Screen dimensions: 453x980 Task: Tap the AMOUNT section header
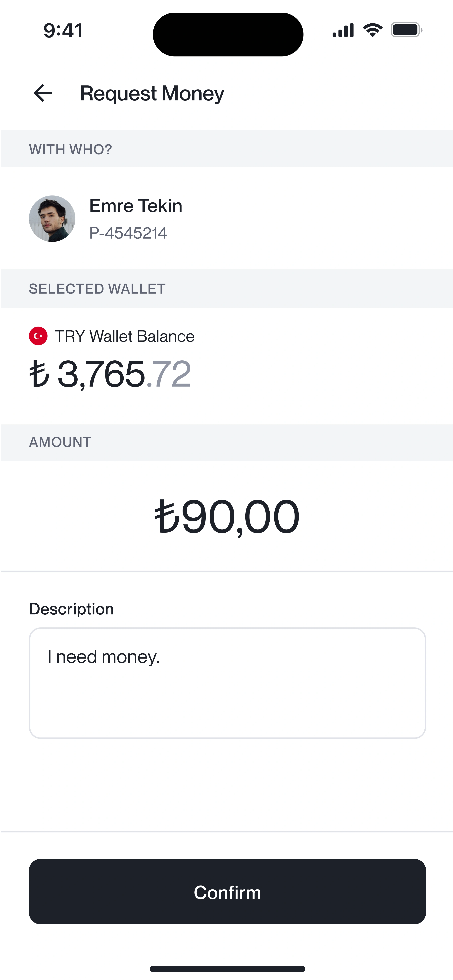pos(60,442)
